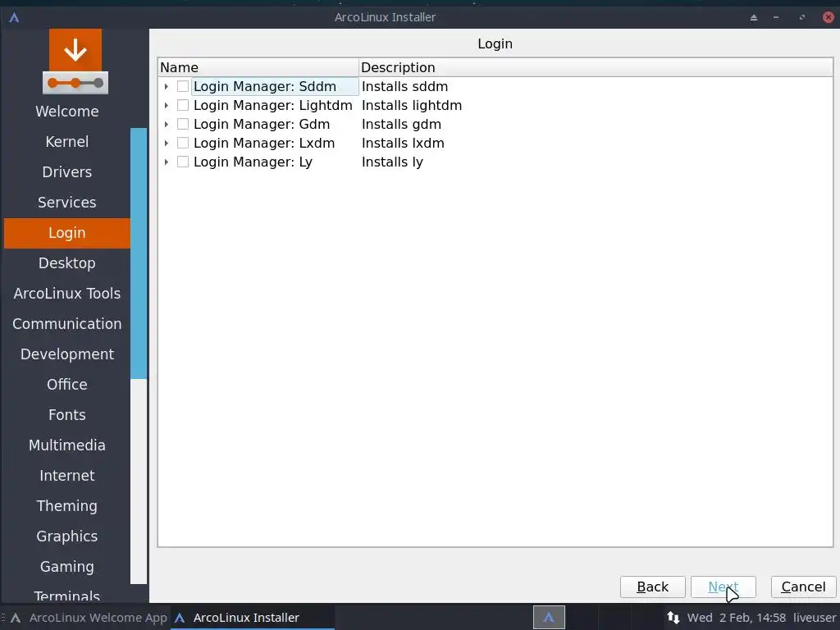Sort by the Description column header
The image size is (840, 630).
point(596,67)
